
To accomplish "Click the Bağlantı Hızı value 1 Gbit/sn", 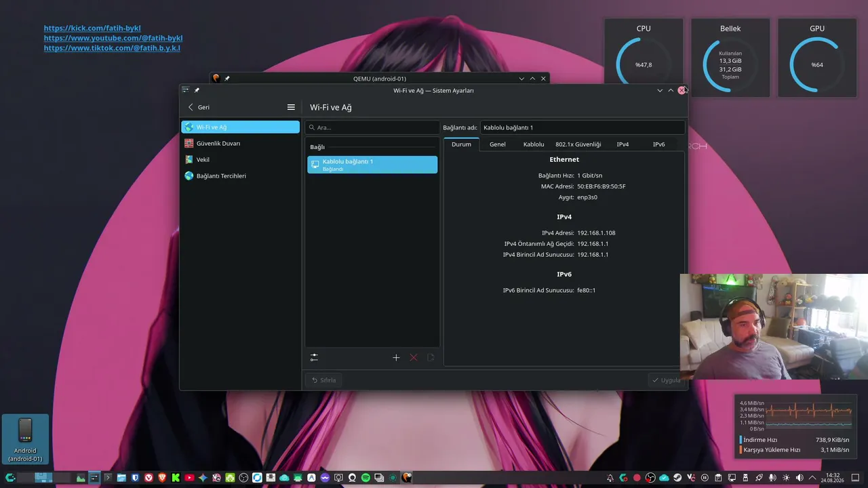I will tap(590, 176).
